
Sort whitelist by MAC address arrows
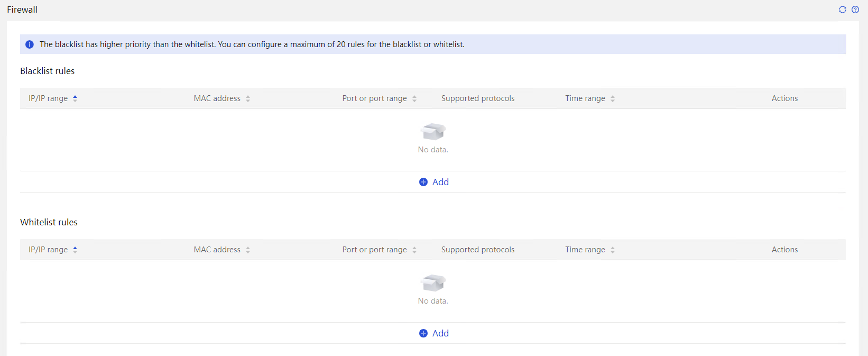click(x=248, y=250)
